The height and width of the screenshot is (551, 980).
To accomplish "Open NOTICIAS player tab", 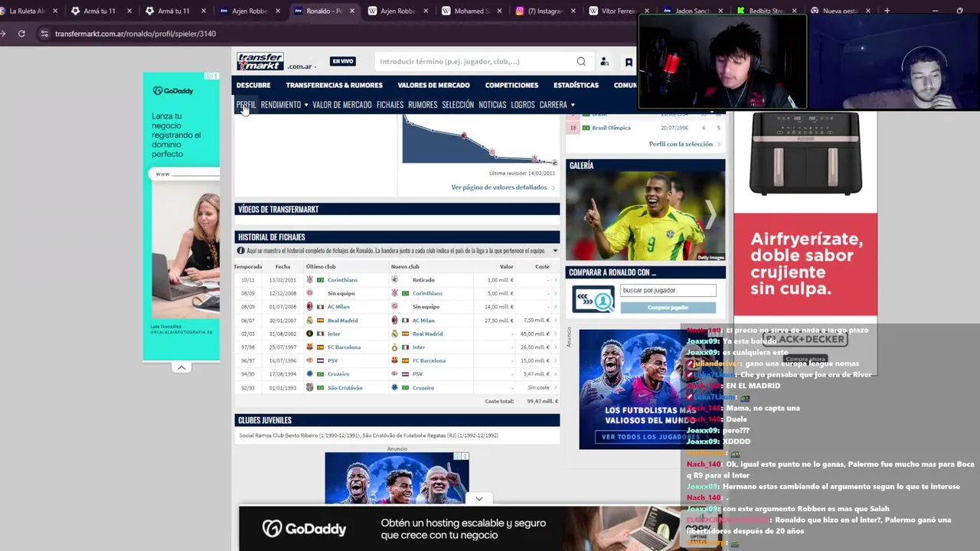I will click(x=492, y=105).
